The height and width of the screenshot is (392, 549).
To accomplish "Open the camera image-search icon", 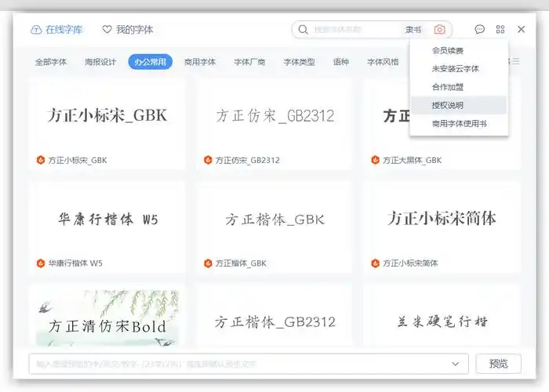I will (x=439, y=30).
